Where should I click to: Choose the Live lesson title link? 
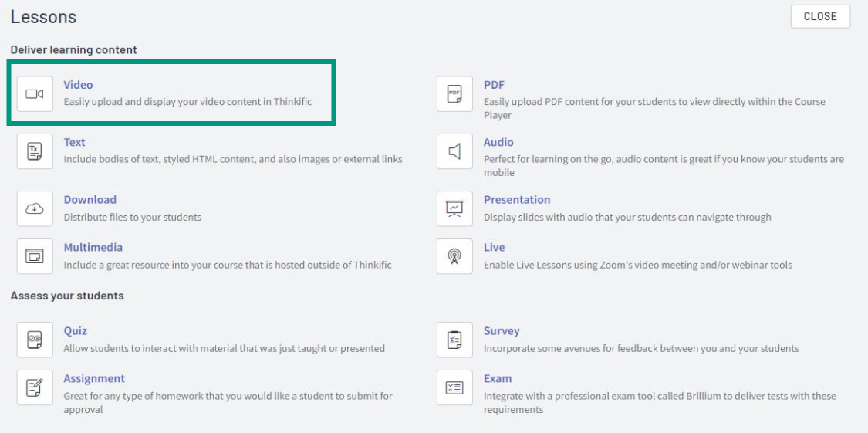(495, 247)
